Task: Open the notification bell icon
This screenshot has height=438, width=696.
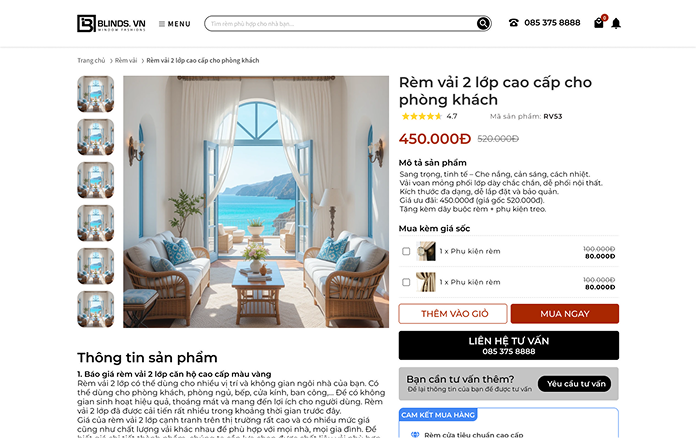Action: (x=616, y=23)
